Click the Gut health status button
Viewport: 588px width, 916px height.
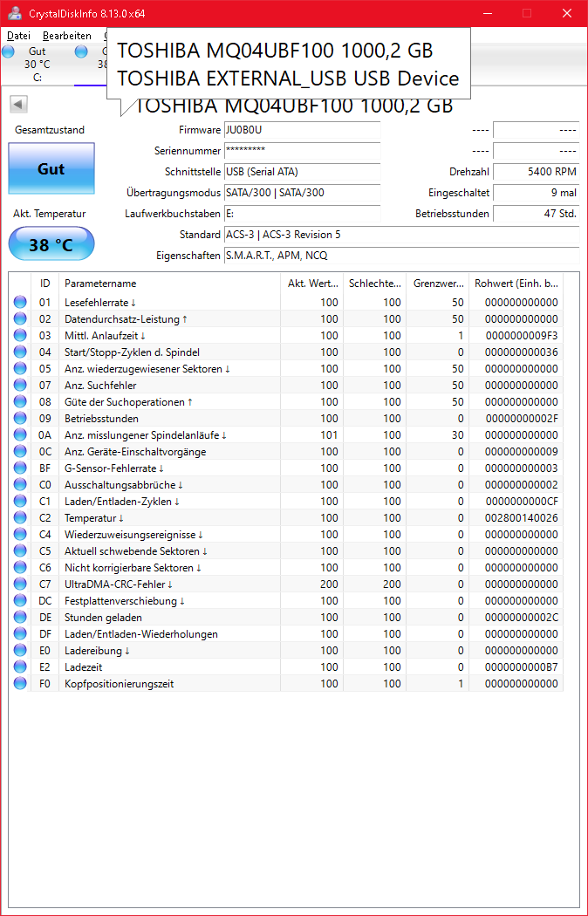coord(51,169)
